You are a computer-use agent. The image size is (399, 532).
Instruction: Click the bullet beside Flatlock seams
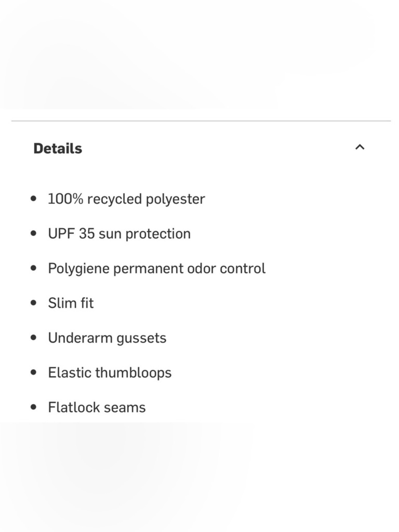(x=34, y=407)
